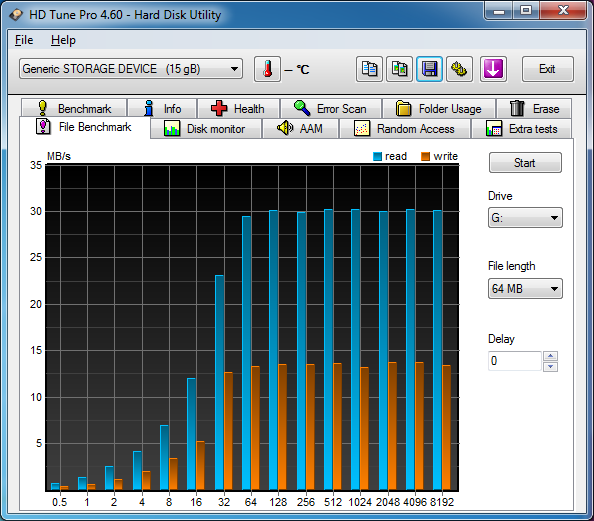Screen dimensions: 594x521
Task: Decrease Delay with the down arrow
Action: coord(550,366)
